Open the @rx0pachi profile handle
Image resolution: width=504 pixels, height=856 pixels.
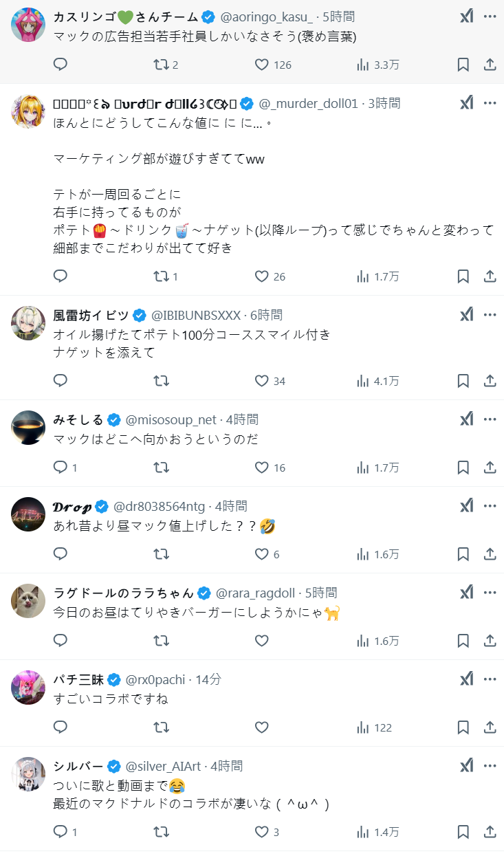coord(155,679)
